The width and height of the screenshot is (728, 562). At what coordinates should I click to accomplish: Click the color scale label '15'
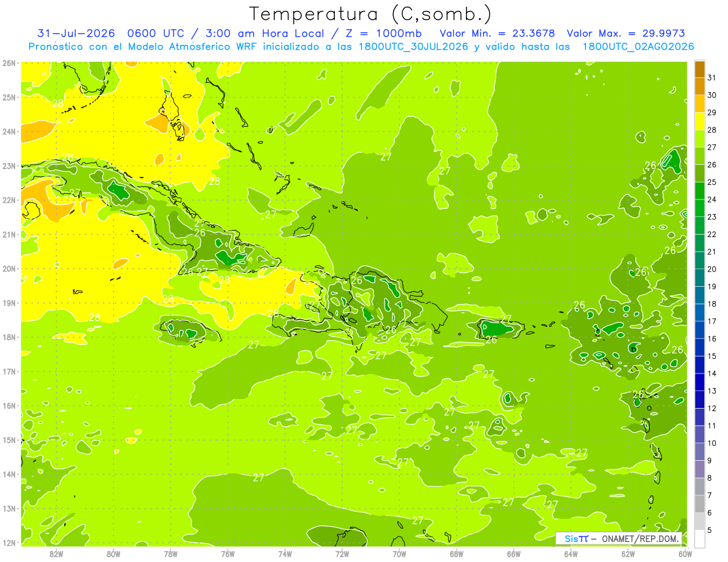coord(712,356)
